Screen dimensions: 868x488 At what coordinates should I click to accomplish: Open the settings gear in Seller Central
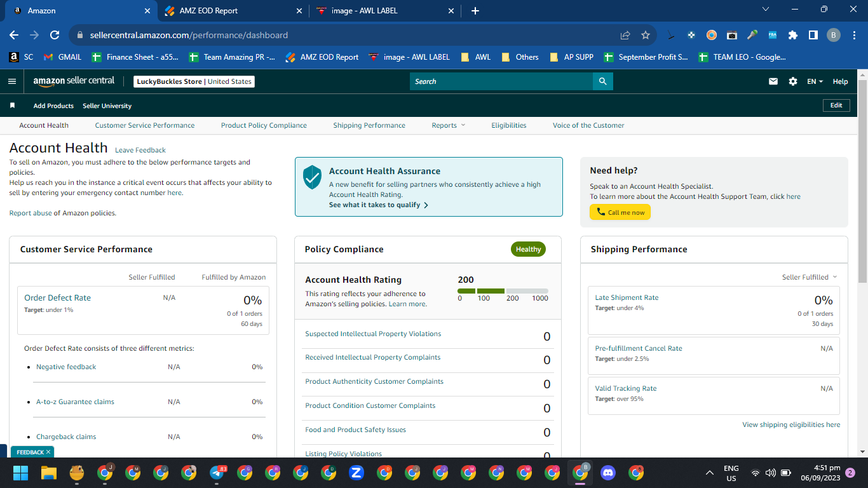coord(793,81)
